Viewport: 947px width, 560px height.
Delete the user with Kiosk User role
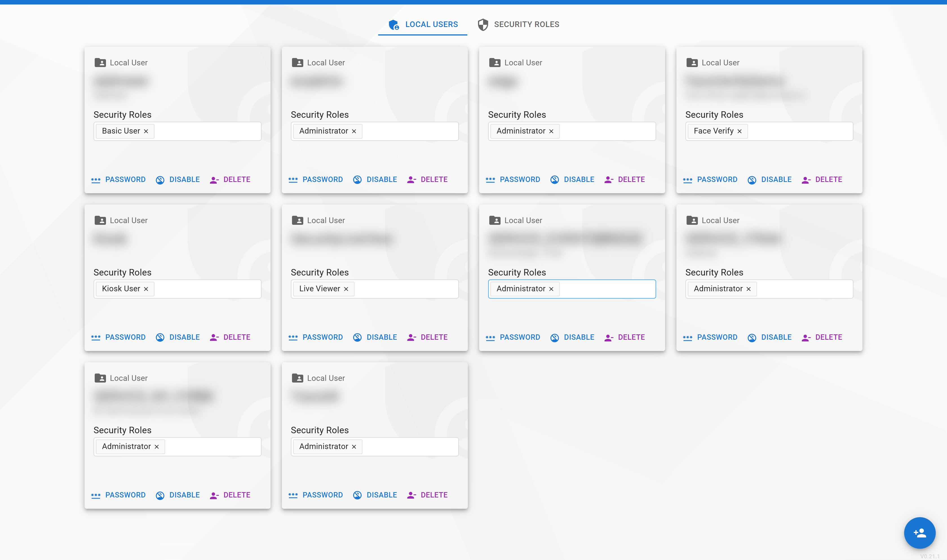(230, 337)
